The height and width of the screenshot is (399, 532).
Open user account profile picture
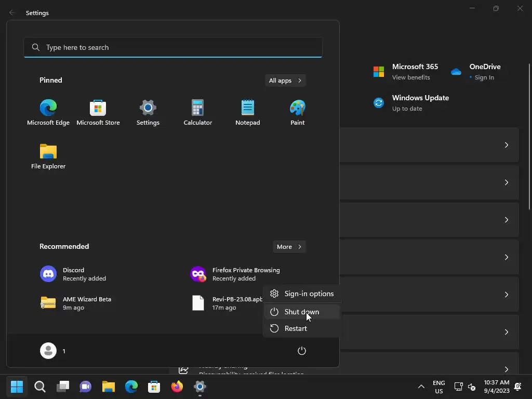click(48, 351)
